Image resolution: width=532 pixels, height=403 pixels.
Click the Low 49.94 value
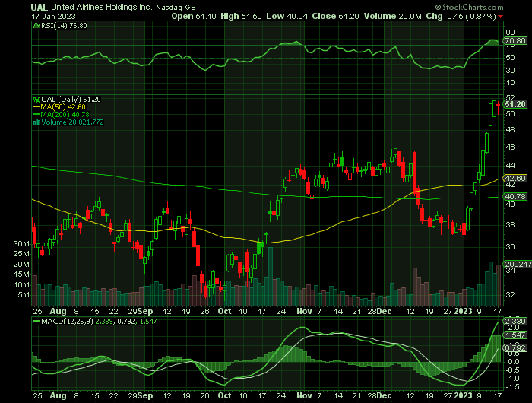click(x=287, y=16)
